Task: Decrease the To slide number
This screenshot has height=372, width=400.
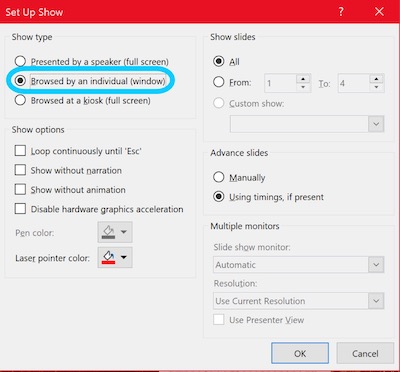Action: pyautogui.click(x=377, y=87)
